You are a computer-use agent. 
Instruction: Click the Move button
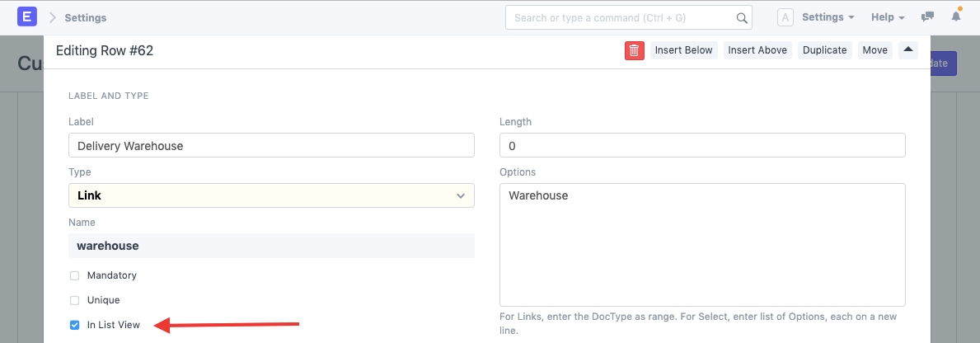(x=874, y=50)
